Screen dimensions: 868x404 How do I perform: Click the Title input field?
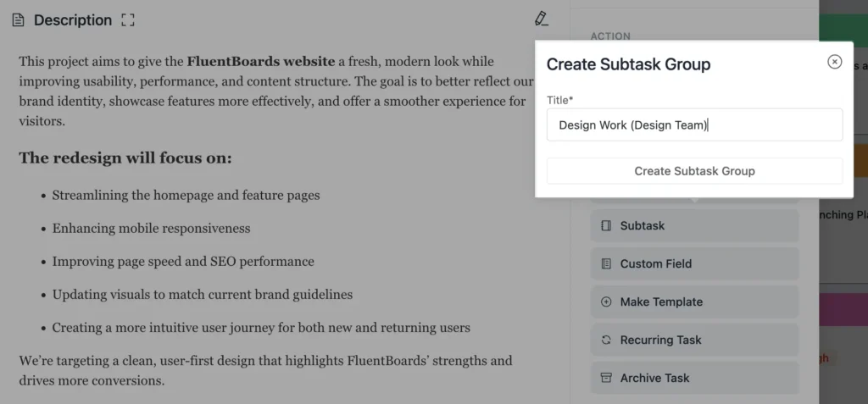click(x=695, y=125)
